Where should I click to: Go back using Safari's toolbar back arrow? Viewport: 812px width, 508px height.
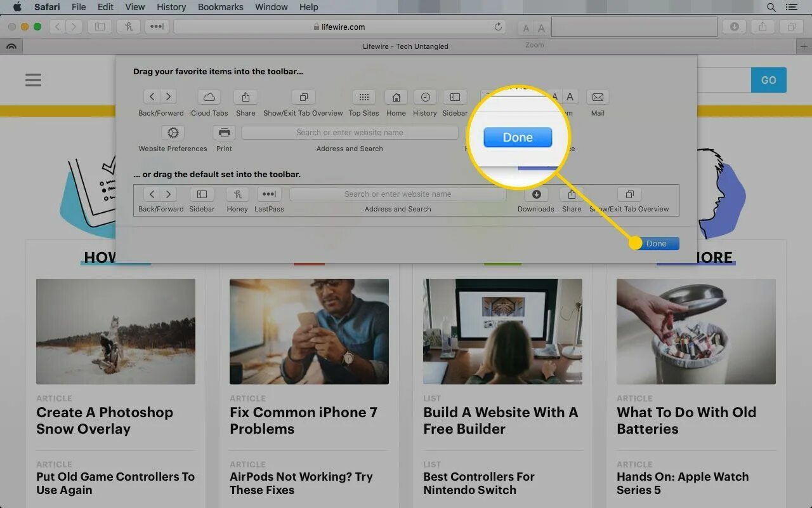[58, 27]
